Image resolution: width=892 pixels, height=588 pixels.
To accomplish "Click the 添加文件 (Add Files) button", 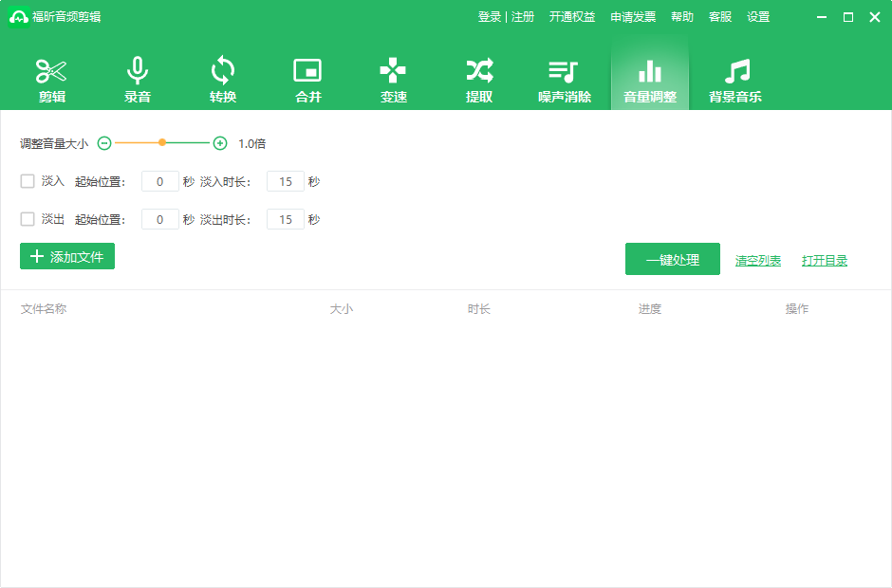I will click(x=66, y=256).
